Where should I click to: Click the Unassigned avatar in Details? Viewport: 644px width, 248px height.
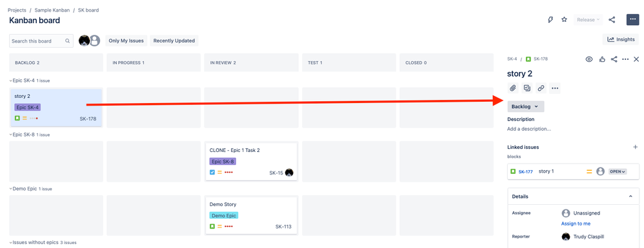point(565,213)
